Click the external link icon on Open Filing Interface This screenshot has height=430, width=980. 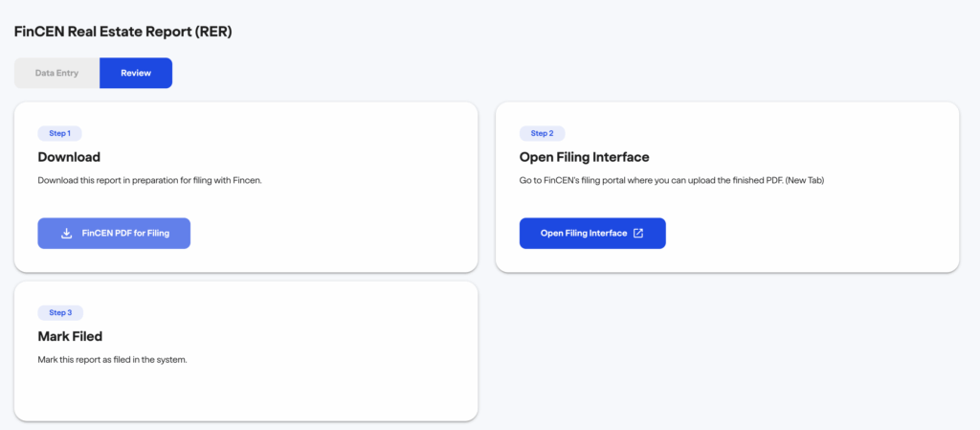click(638, 233)
